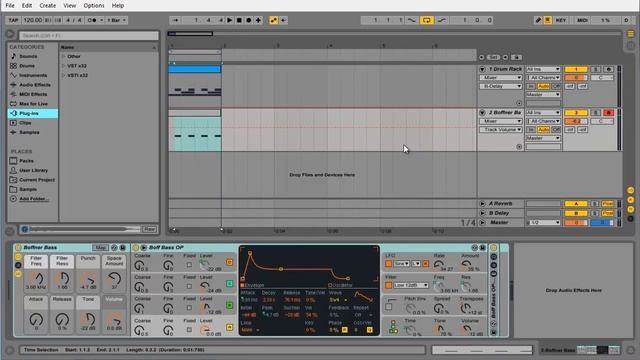Open the Edit menu

tap(27, 5)
